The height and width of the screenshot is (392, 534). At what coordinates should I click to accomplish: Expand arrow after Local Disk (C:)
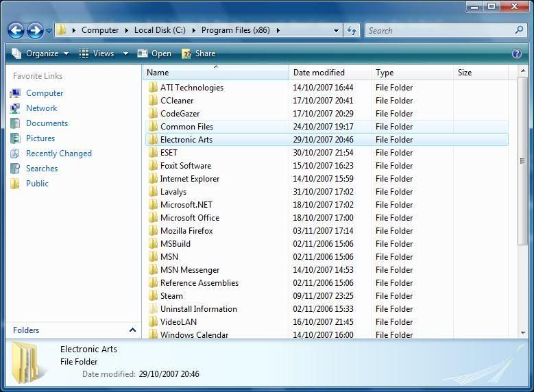point(193,30)
